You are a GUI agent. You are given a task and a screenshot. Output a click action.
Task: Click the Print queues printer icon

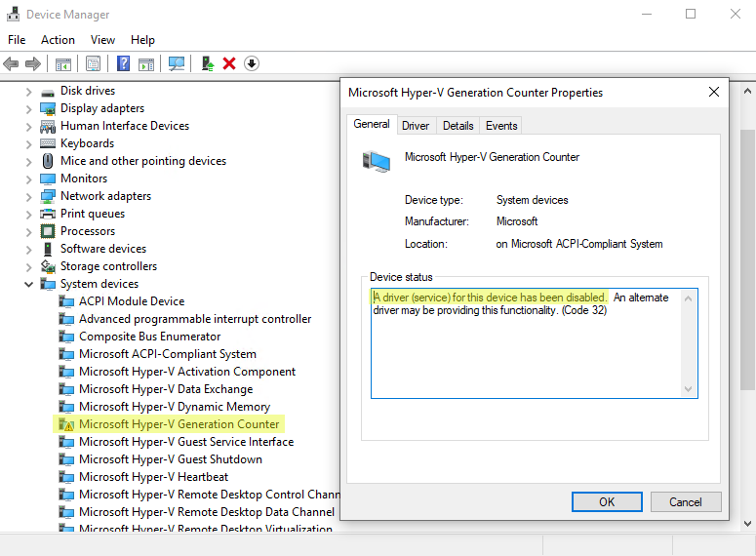pyautogui.click(x=48, y=214)
